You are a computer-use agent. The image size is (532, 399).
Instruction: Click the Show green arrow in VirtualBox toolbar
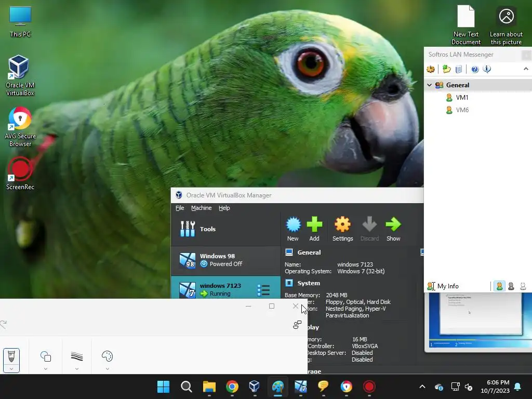pyautogui.click(x=393, y=229)
